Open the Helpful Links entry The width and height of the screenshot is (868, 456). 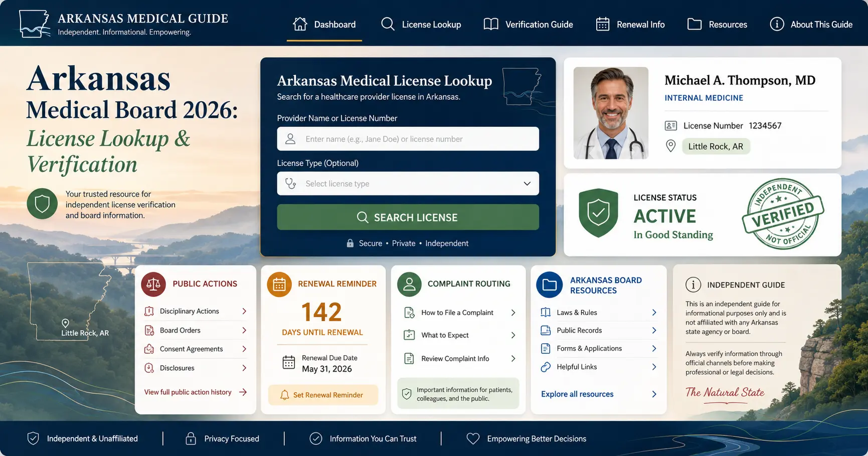[x=599, y=367]
